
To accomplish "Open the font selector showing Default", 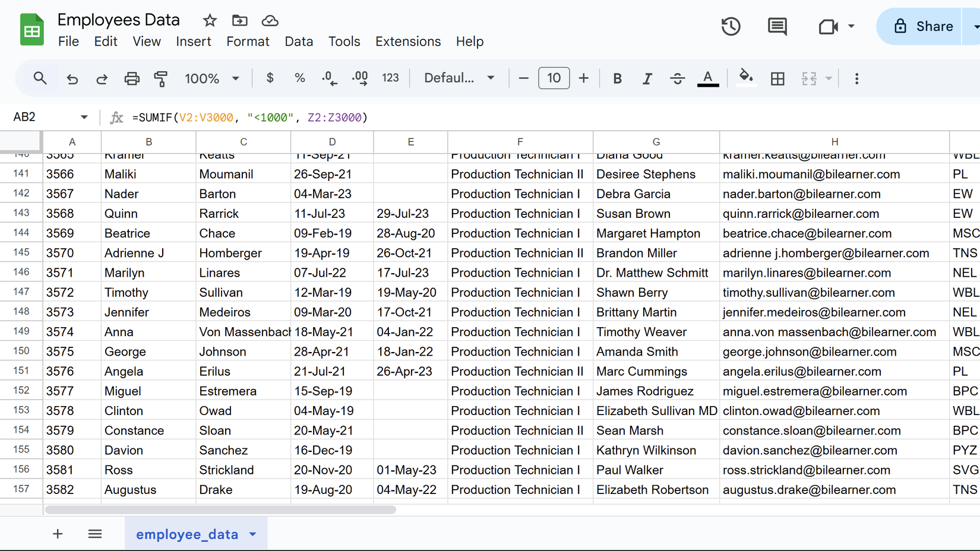I will pos(459,78).
